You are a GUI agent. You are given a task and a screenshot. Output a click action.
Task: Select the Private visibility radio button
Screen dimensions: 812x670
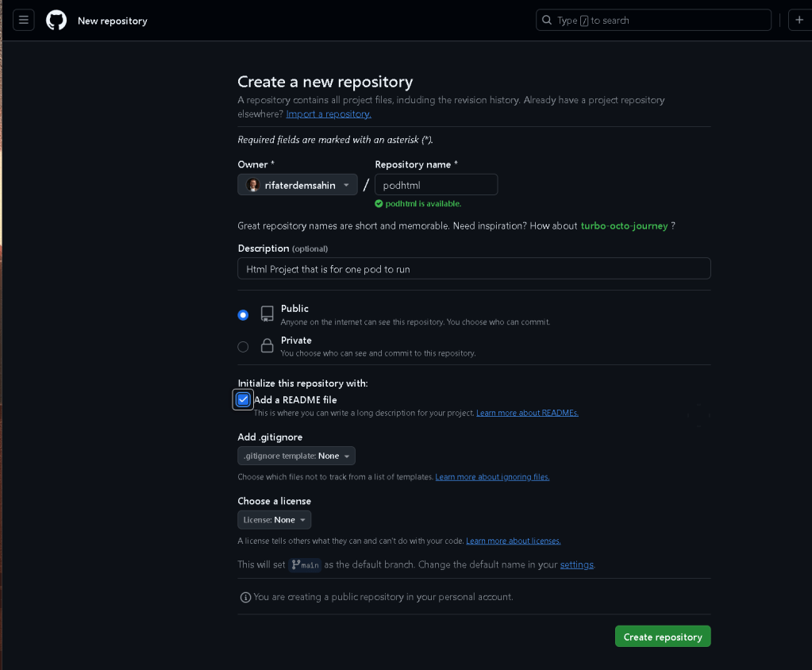click(x=243, y=346)
